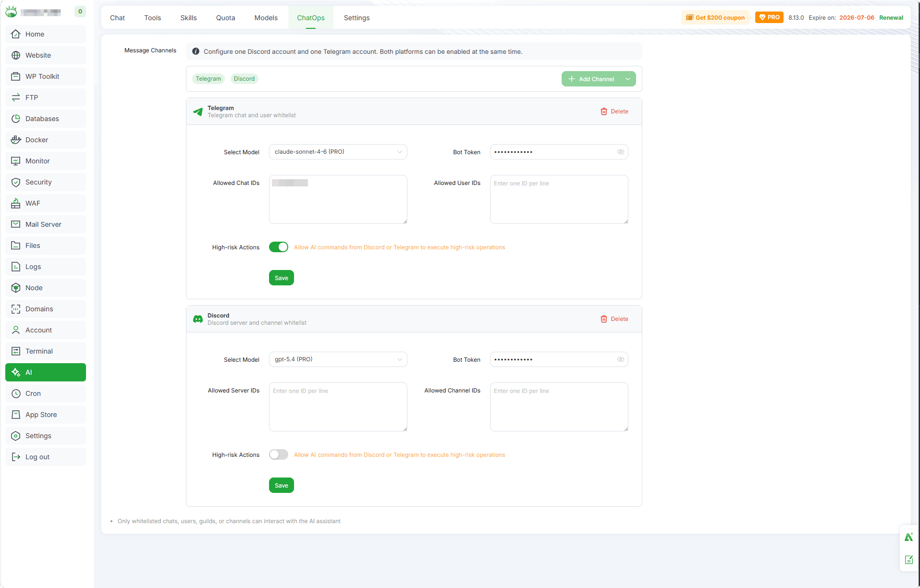Focus the Telegram Allowed User IDs box

click(x=559, y=199)
